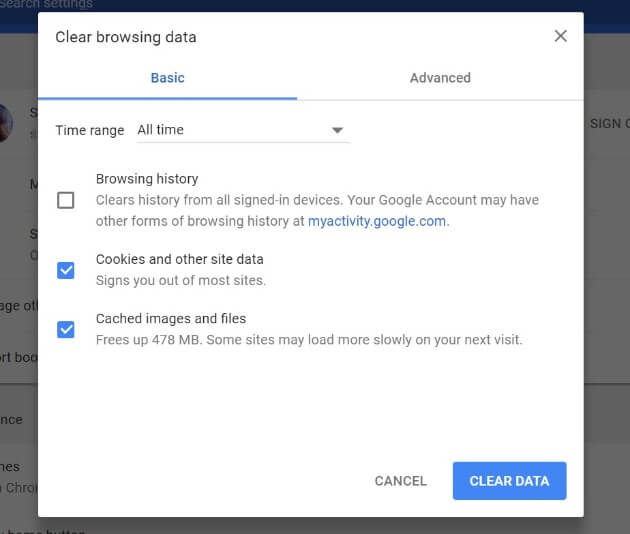The height and width of the screenshot is (534, 630).
Task: Switch to the Basic tab
Action: [167, 78]
